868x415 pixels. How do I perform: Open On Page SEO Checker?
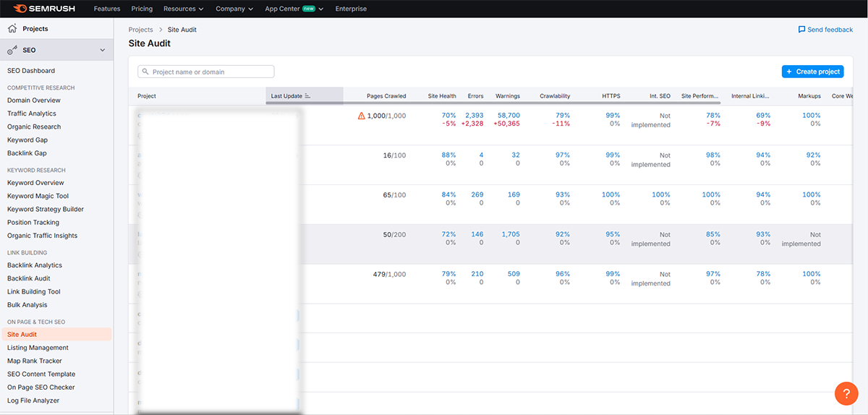click(41, 388)
